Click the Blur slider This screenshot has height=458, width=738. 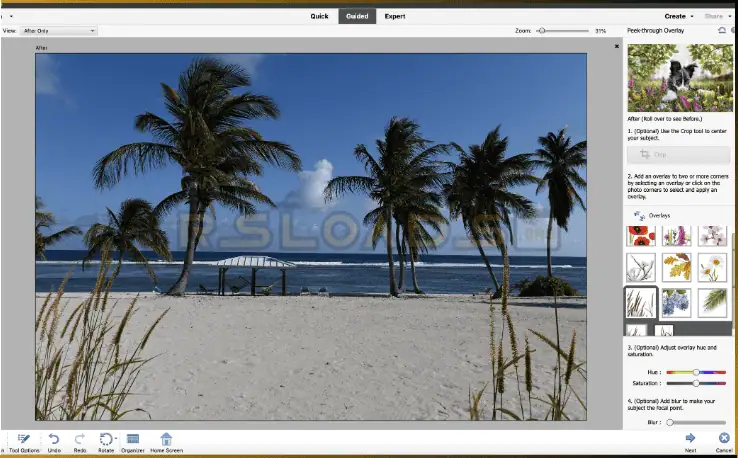click(x=696, y=422)
